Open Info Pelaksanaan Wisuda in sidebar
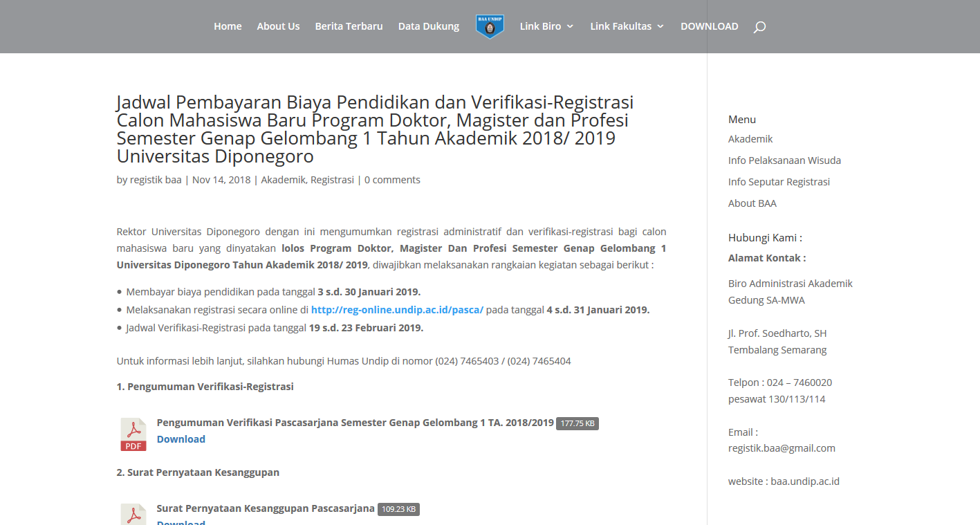The image size is (980, 525). tap(784, 160)
